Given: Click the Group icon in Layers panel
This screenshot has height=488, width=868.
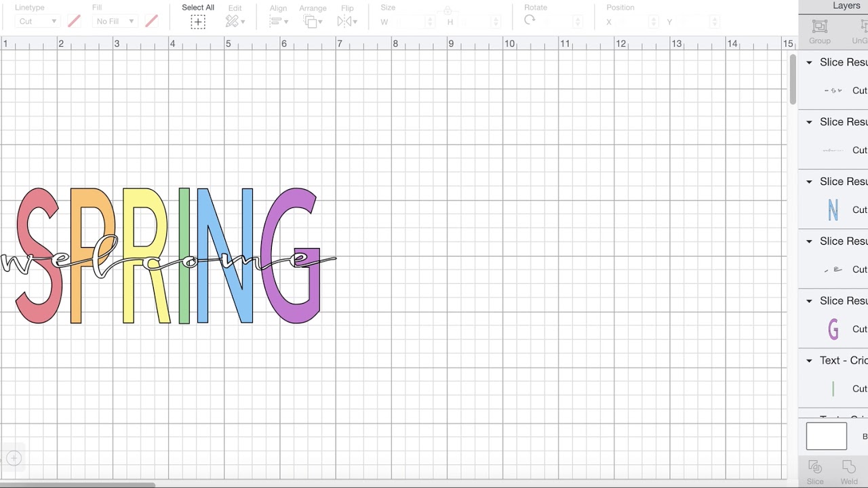Looking at the screenshot, I should click(x=820, y=26).
